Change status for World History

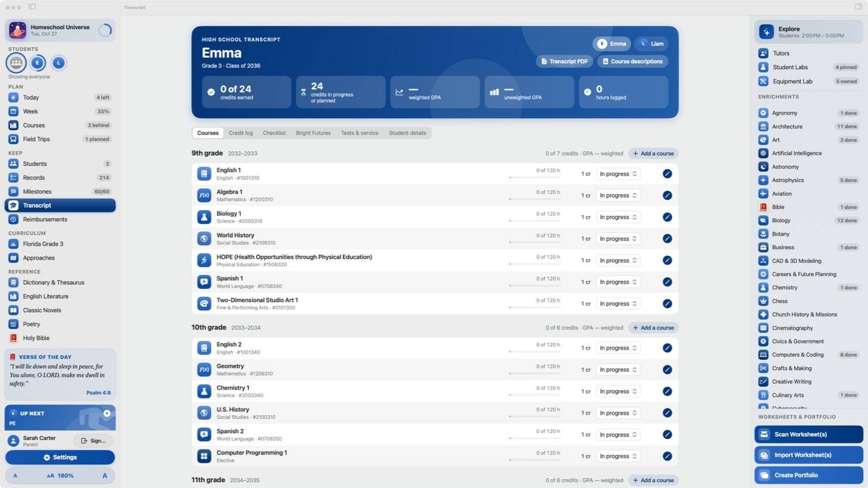click(x=618, y=239)
